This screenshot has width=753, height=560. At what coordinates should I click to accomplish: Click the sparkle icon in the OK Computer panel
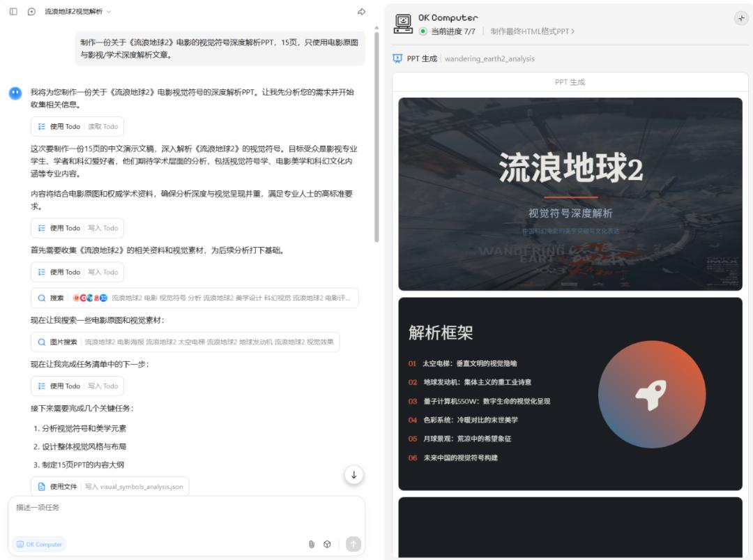point(740,19)
